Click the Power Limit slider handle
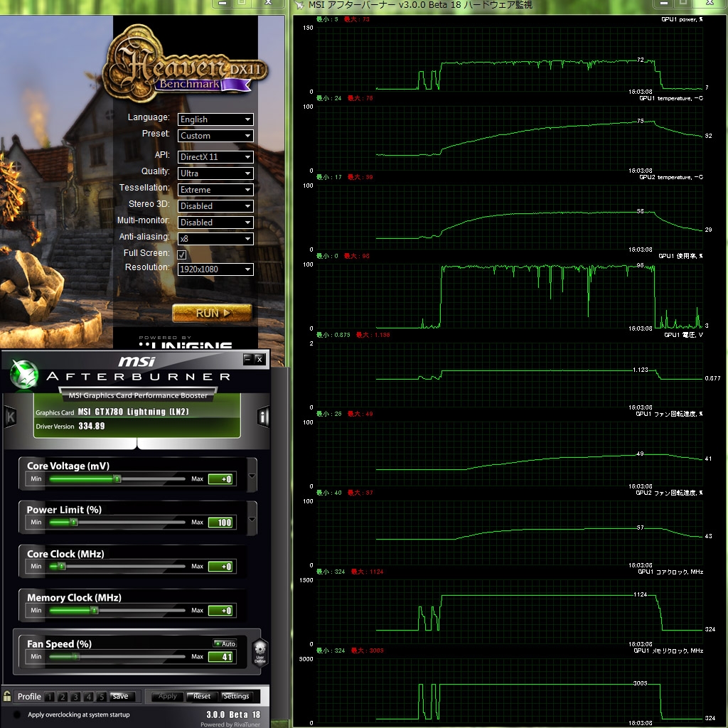The image size is (728, 728). point(74,523)
